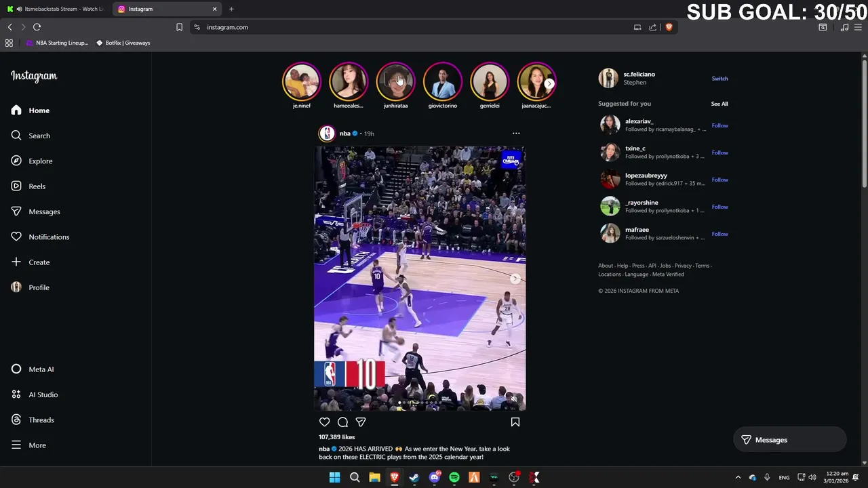The image size is (868, 488).
Task: Open Windows Start menu
Action: (x=334, y=478)
